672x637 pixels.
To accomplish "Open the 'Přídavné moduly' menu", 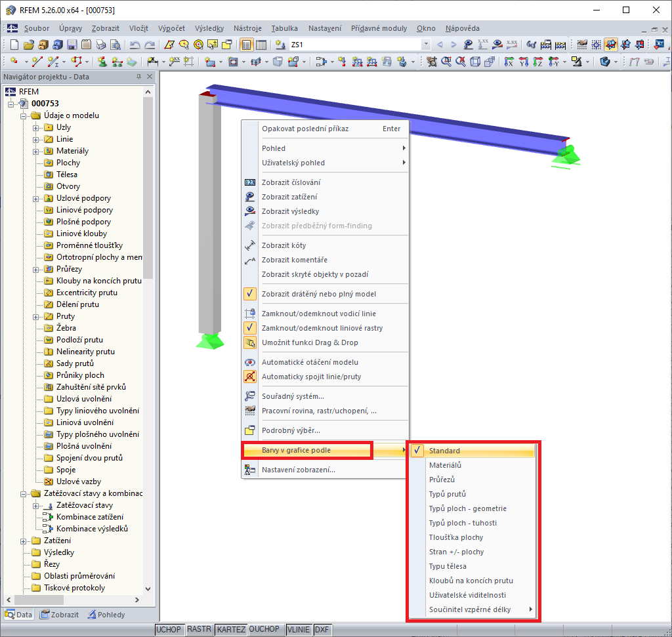I will point(379,28).
